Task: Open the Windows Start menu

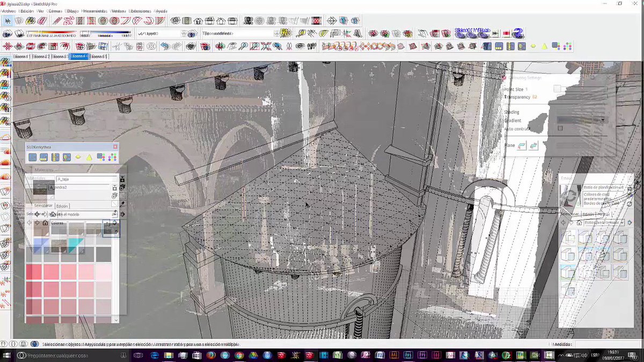Action: [x=7, y=355]
